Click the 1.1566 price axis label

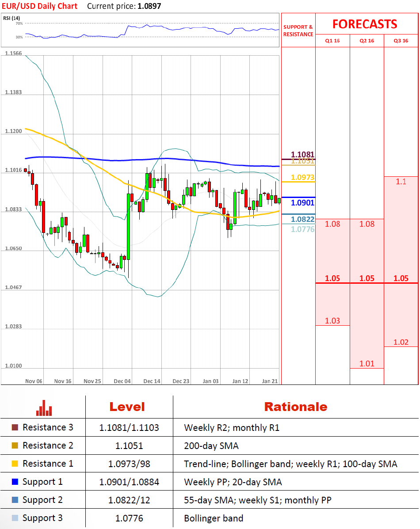click(x=14, y=53)
